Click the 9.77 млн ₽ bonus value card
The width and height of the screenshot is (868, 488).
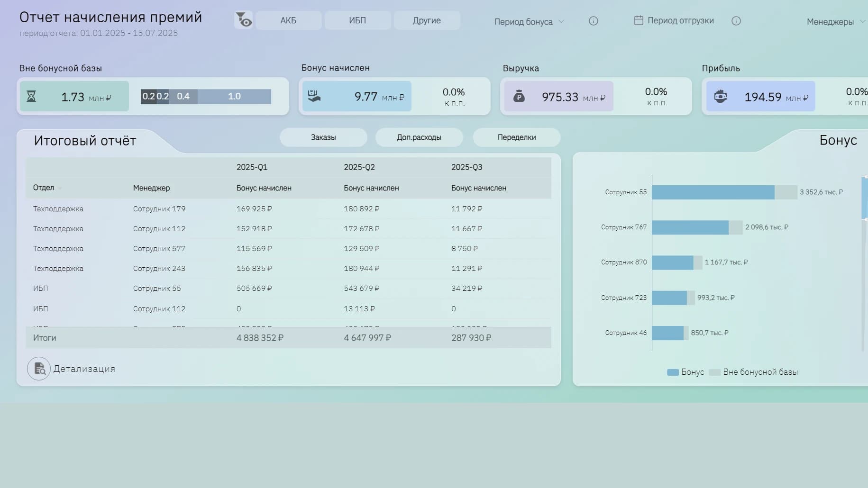pyautogui.click(x=357, y=97)
